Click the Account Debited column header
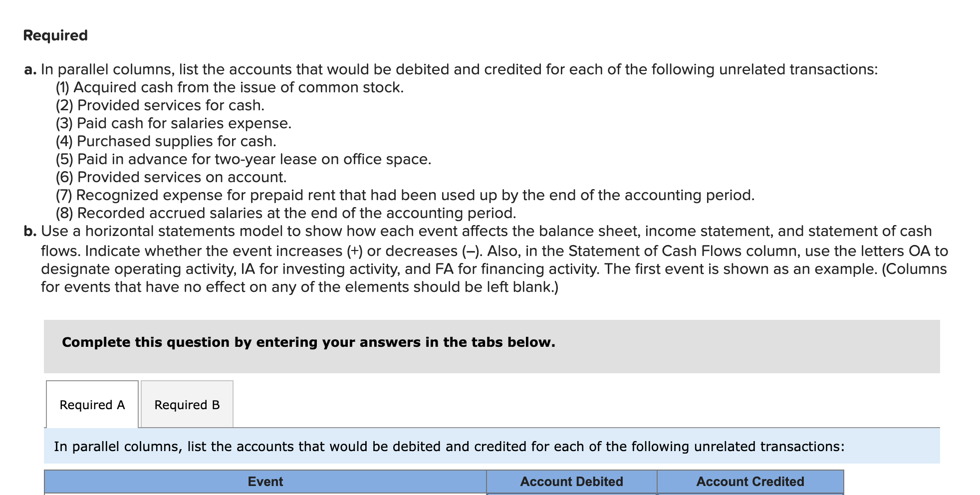The image size is (980, 495). point(571,481)
